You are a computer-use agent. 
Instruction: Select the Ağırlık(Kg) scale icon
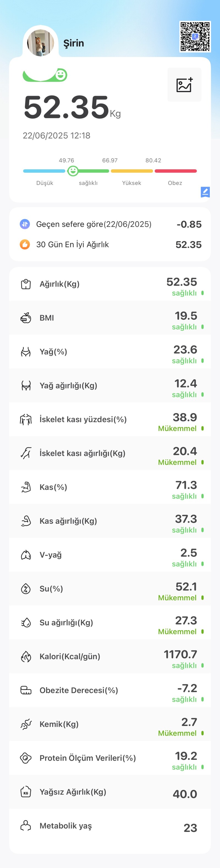coord(26,284)
